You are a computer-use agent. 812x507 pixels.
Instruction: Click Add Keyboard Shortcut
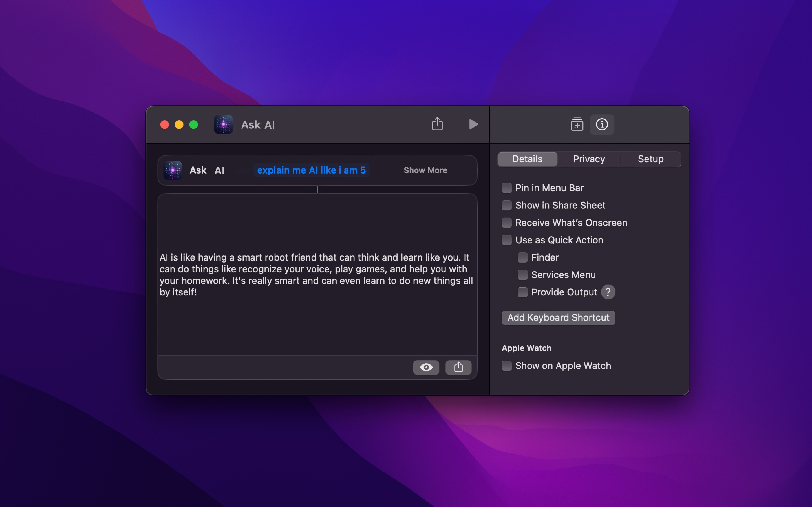click(558, 317)
